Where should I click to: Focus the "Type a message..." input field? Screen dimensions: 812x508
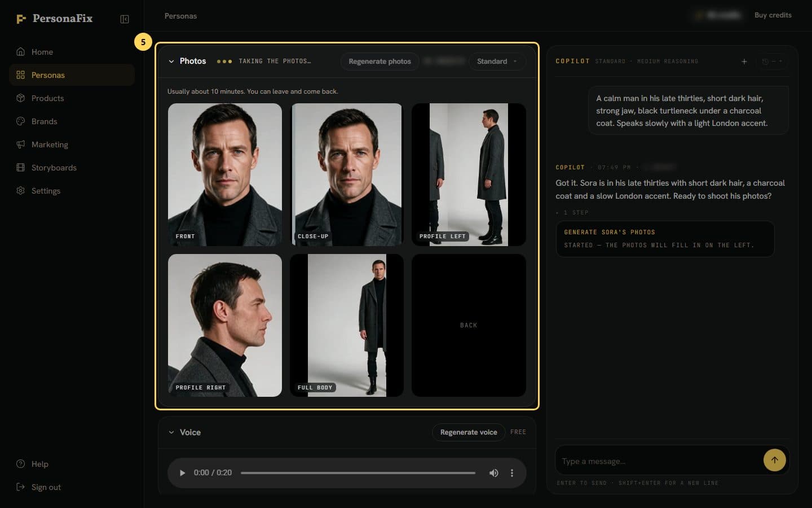click(x=659, y=461)
